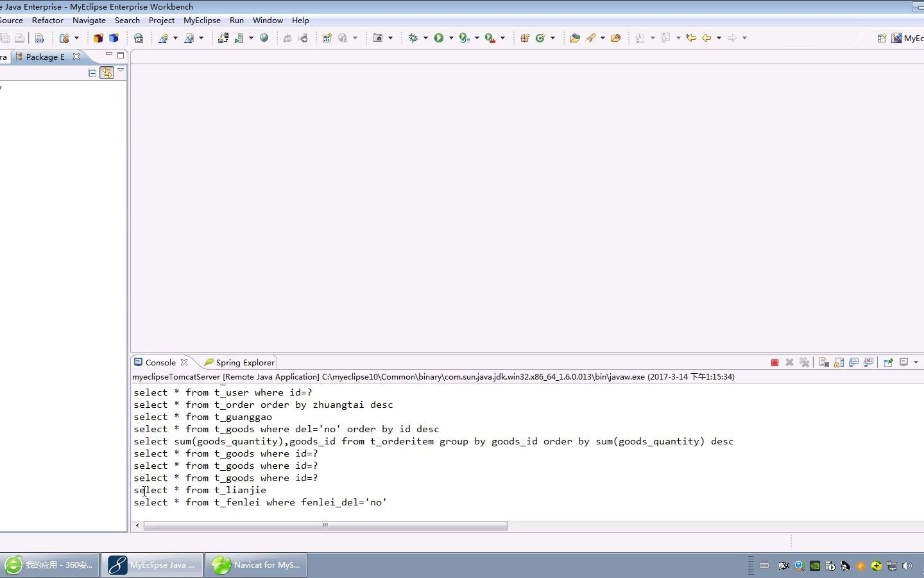Click the New Java Package icon
The width and height of the screenshot is (924, 578).
[x=525, y=38]
